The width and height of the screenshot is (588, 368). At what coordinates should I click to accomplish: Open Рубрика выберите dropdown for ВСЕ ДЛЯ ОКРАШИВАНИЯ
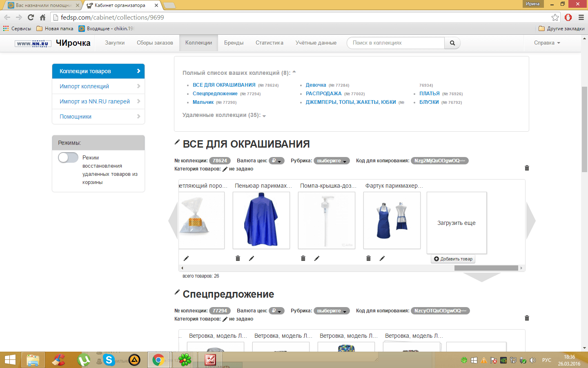click(x=332, y=161)
